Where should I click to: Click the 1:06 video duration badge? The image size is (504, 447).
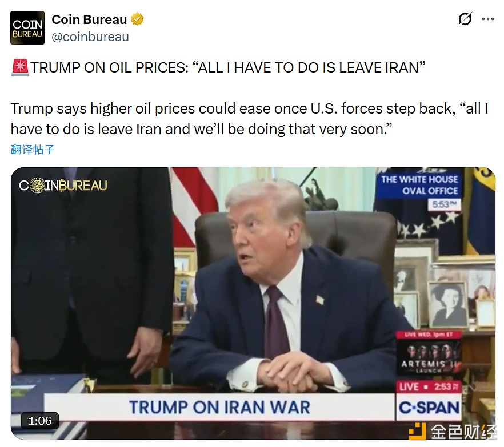[x=40, y=421]
